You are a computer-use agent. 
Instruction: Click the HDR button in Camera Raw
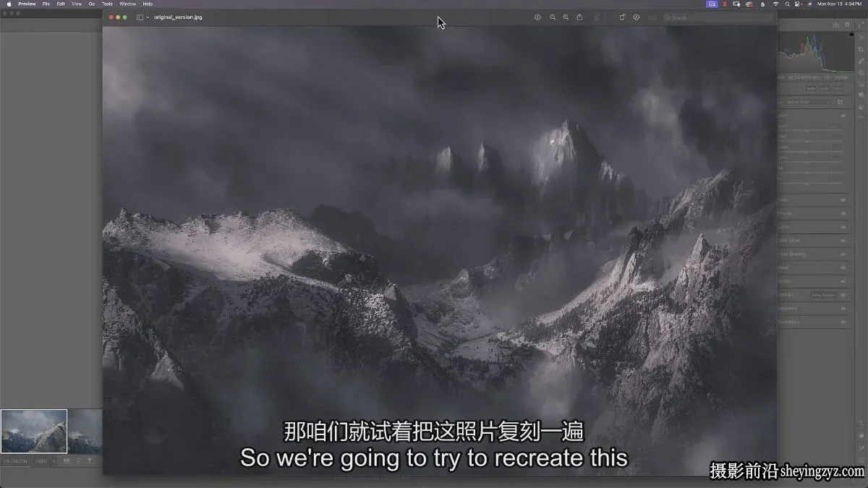pyautogui.click(x=838, y=88)
